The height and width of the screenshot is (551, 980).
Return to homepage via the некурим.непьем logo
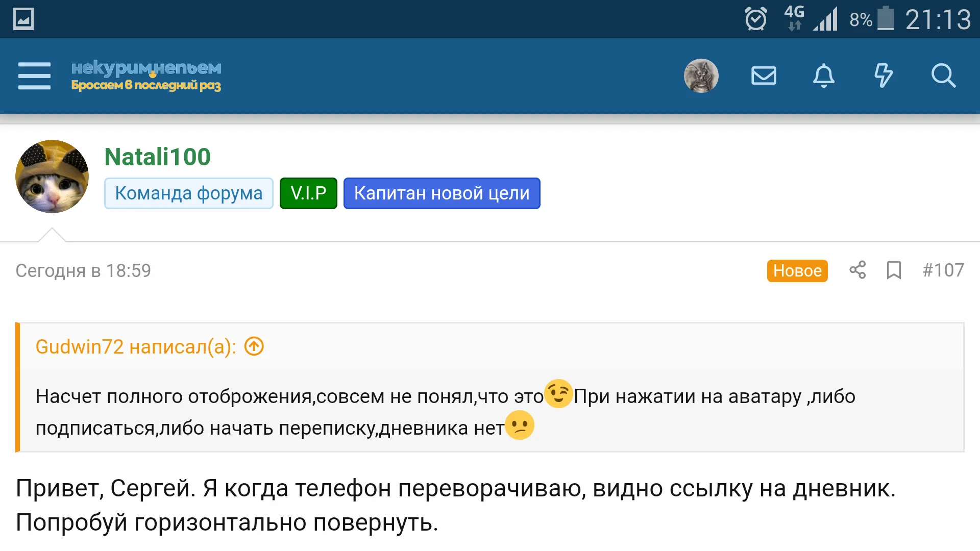pyautogui.click(x=145, y=76)
